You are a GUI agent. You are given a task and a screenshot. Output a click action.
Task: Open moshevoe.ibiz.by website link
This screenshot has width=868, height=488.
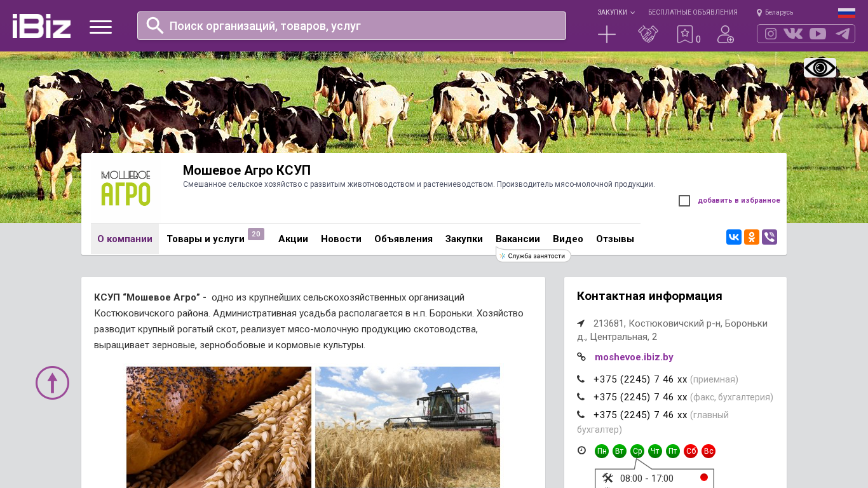(634, 357)
